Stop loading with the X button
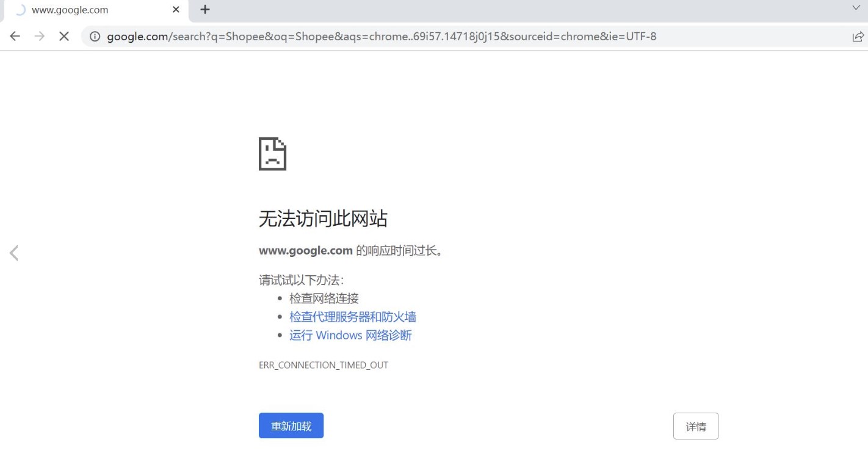Image resolution: width=868 pixels, height=470 pixels. tap(64, 37)
